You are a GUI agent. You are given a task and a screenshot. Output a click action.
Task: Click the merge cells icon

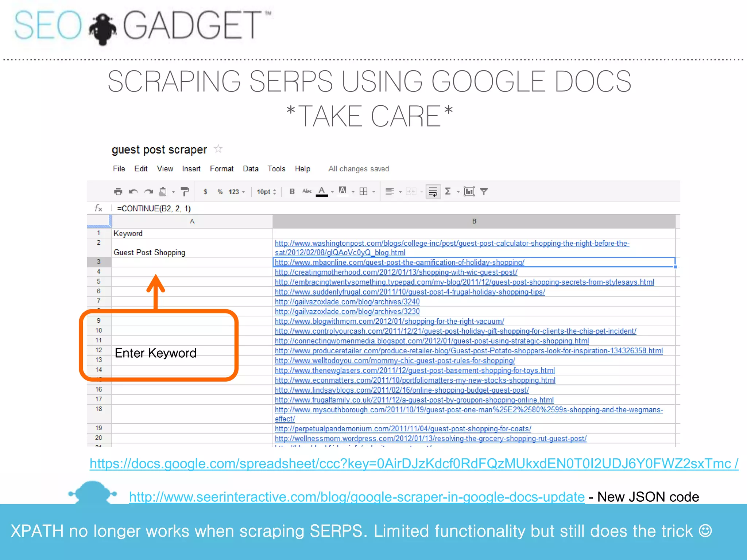point(411,191)
